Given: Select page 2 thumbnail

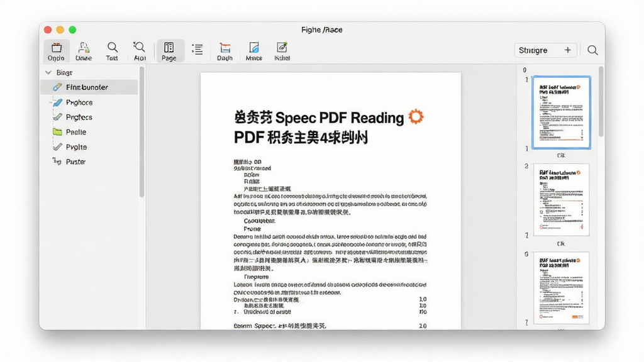Looking at the screenshot, I should pos(561,200).
